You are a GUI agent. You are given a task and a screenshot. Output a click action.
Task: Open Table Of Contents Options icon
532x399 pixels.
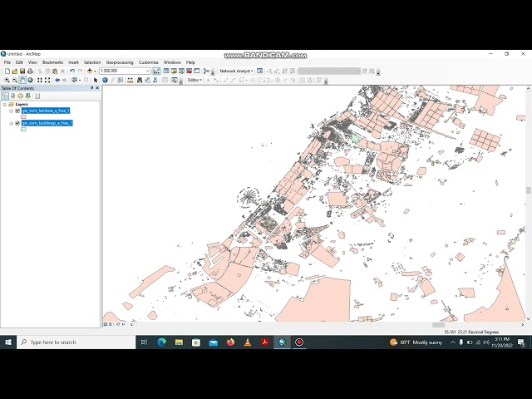(x=37, y=96)
